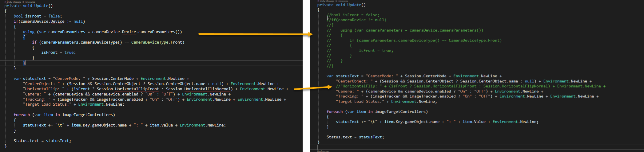Click Status.text assignment line in right pane
The image size is (644, 152).
point(355,137)
